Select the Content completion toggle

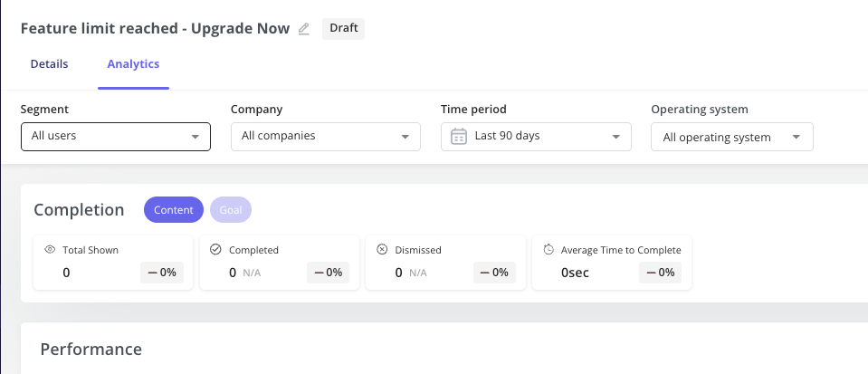click(174, 210)
